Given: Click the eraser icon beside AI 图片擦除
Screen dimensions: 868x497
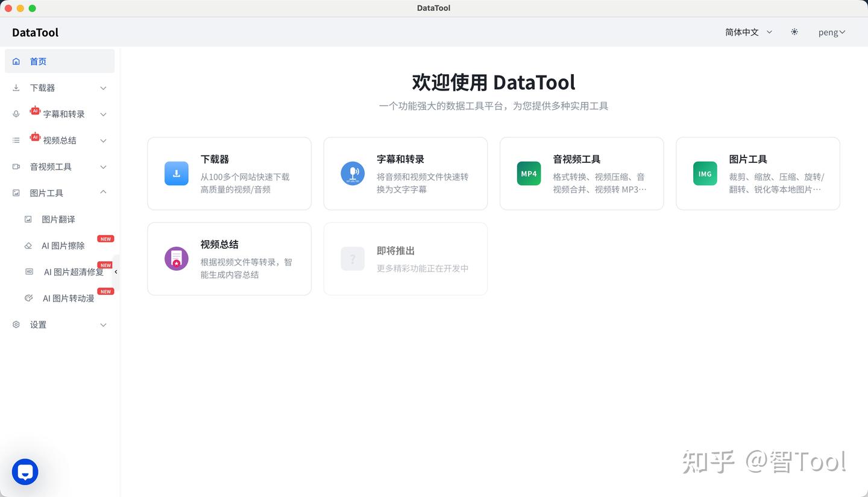Looking at the screenshot, I should [x=28, y=246].
